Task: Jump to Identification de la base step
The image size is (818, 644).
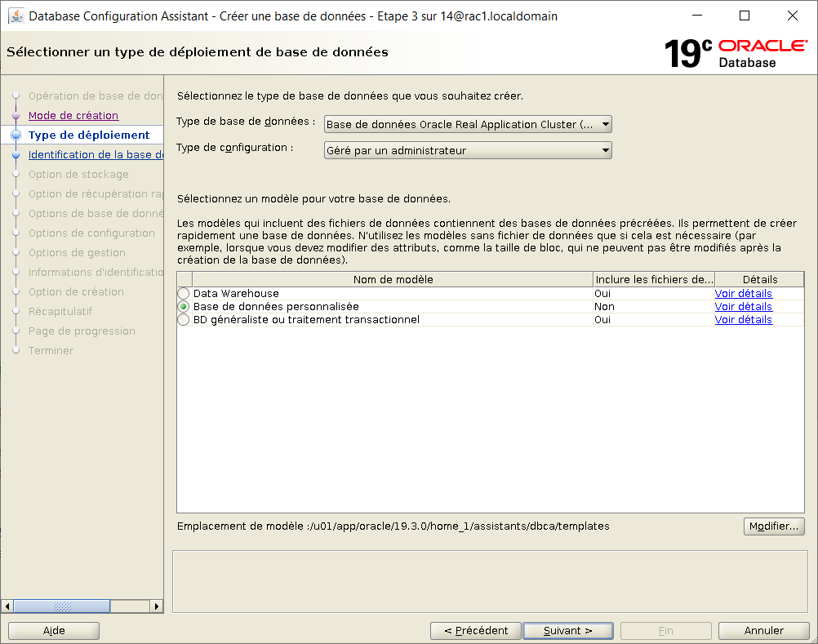Action: 96,154
